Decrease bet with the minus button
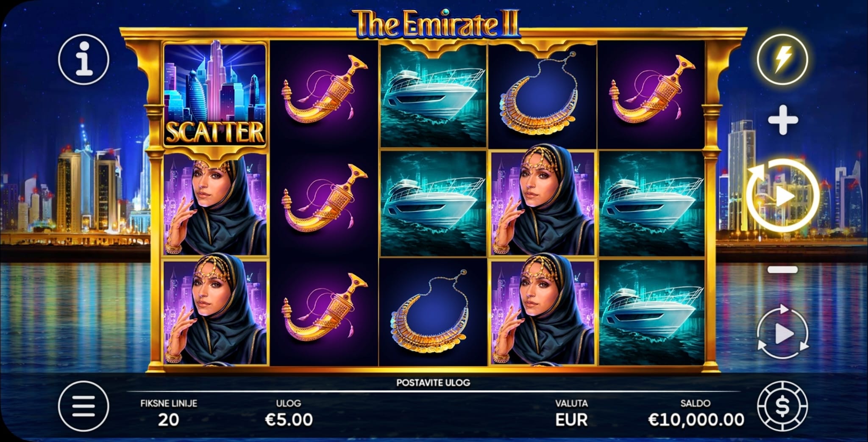Viewport: 868px width, 442px height. tap(783, 269)
